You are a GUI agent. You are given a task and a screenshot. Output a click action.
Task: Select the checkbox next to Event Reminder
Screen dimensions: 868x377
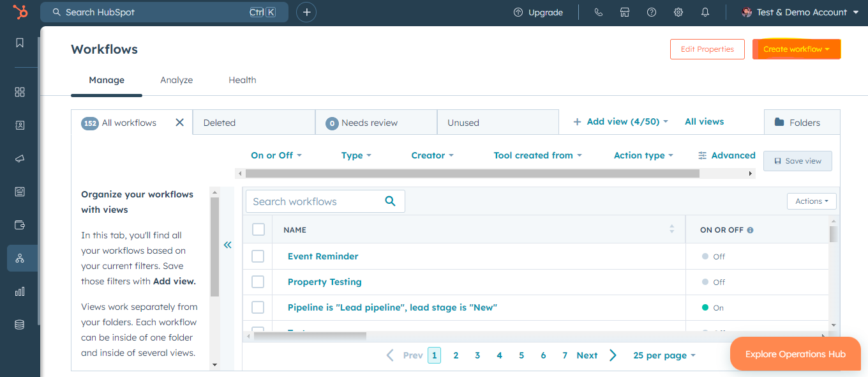[x=258, y=256]
